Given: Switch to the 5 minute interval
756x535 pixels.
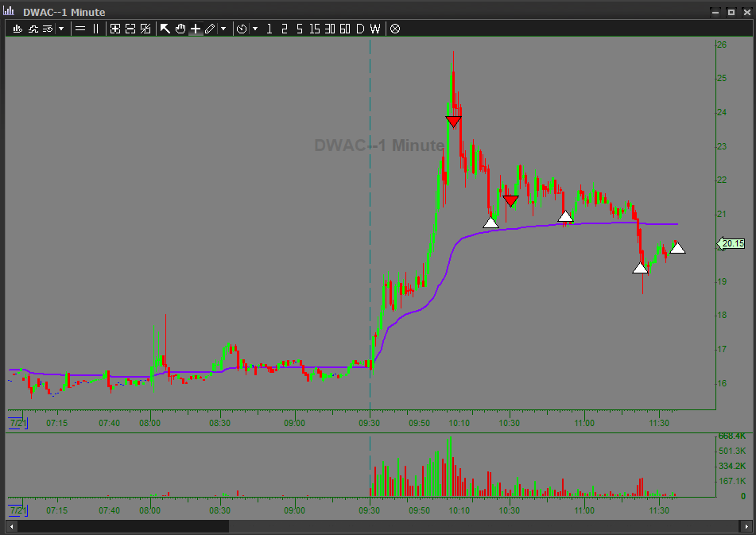Looking at the screenshot, I should [300, 29].
